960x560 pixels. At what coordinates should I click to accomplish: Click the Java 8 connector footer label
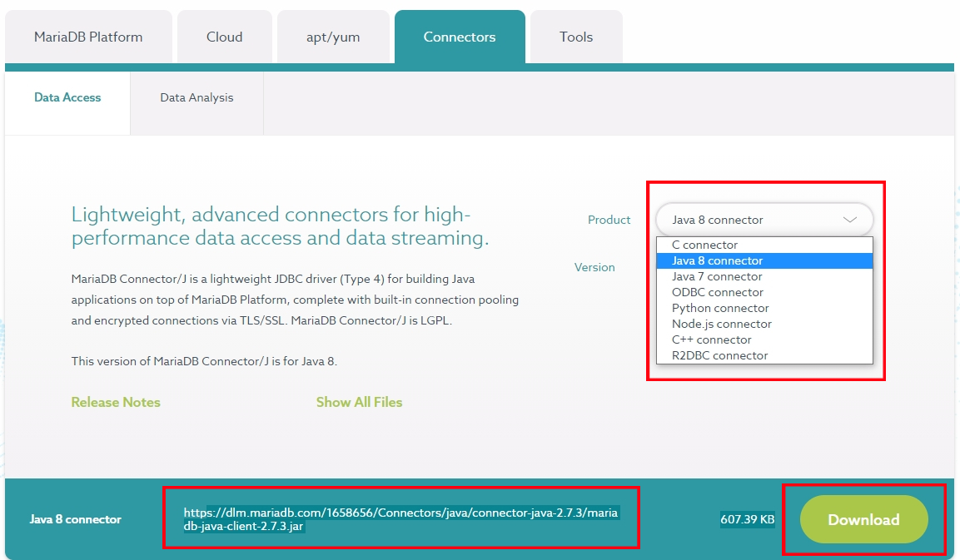[75, 519]
